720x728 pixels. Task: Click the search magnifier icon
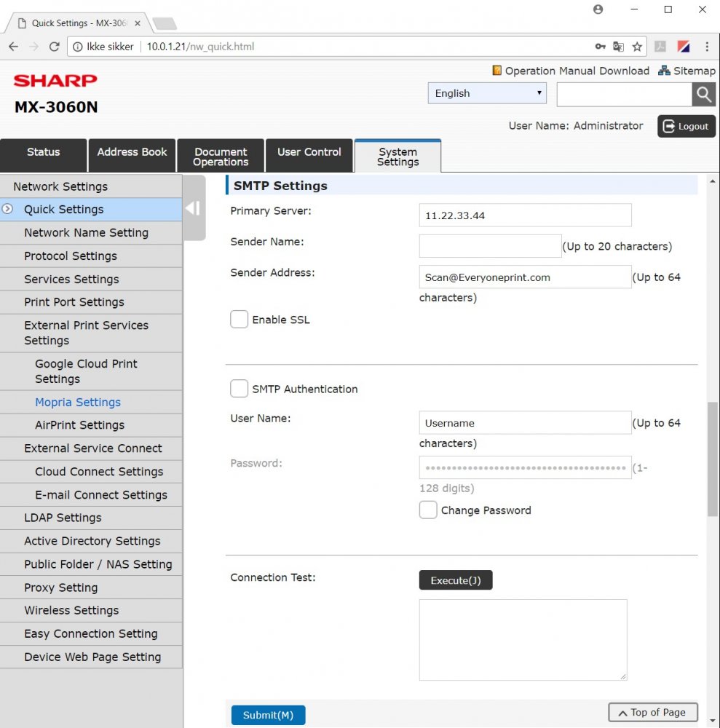[x=703, y=94]
